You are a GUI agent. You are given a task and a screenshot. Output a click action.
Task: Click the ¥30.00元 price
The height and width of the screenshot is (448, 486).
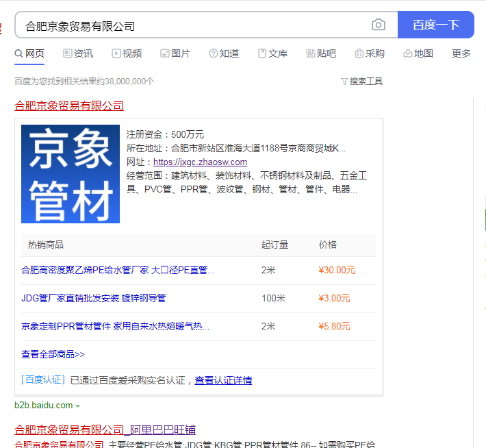337,270
